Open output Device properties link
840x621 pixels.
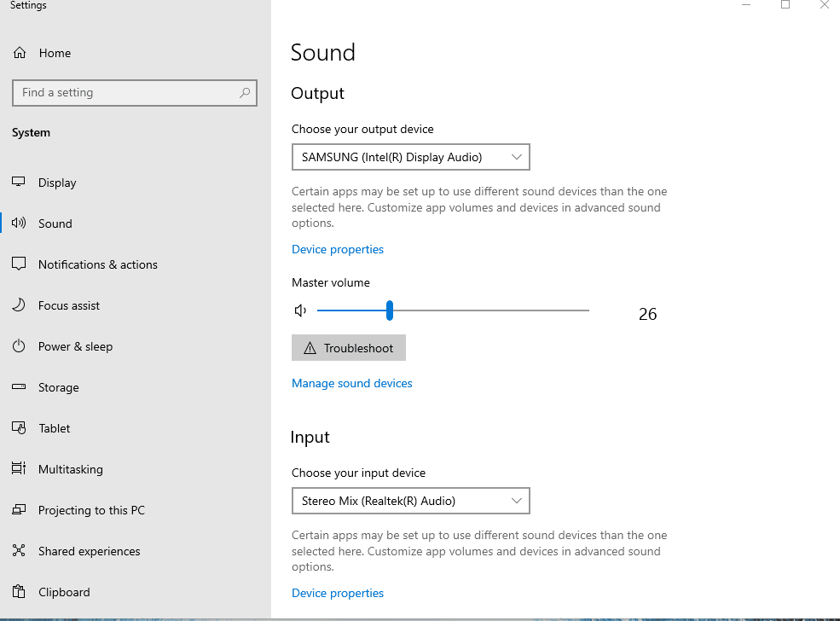click(x=338, y=249)
